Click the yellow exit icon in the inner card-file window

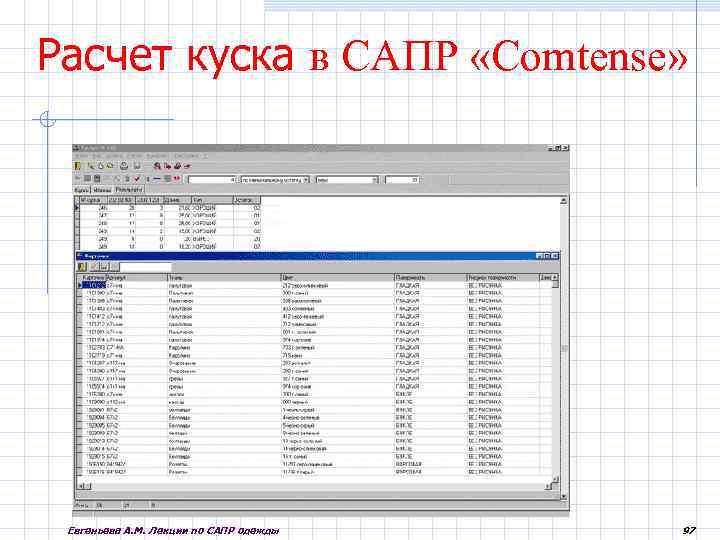(x=82, y=266)
